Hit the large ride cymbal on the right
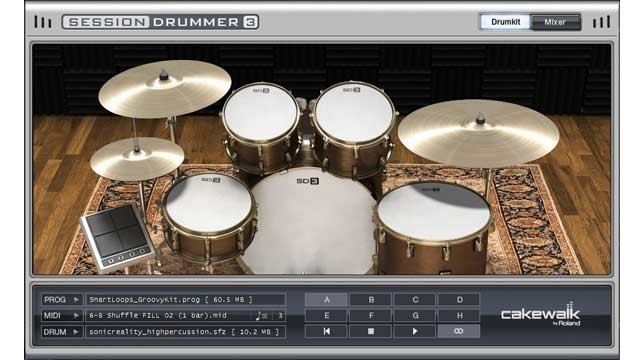Viewport: 640px width, 360px height. (x=478, y=133)
